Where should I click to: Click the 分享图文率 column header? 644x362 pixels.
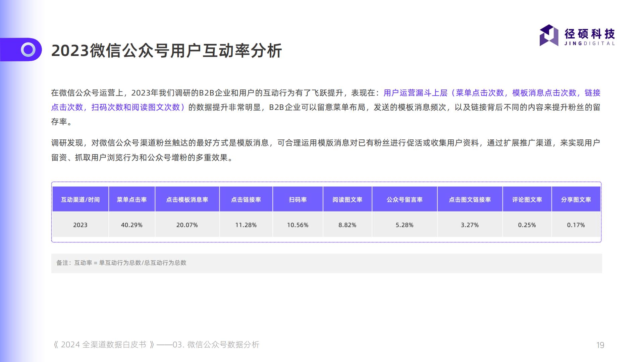pos(576,199)
